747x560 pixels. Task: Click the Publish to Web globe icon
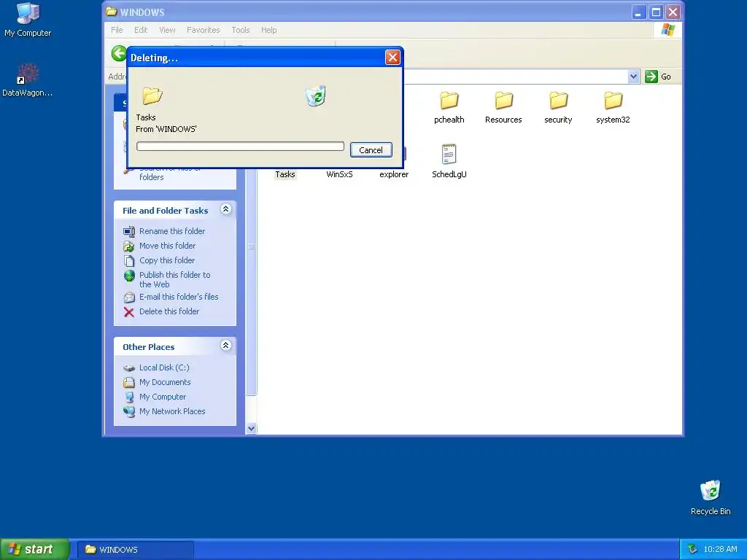point(129,276)
